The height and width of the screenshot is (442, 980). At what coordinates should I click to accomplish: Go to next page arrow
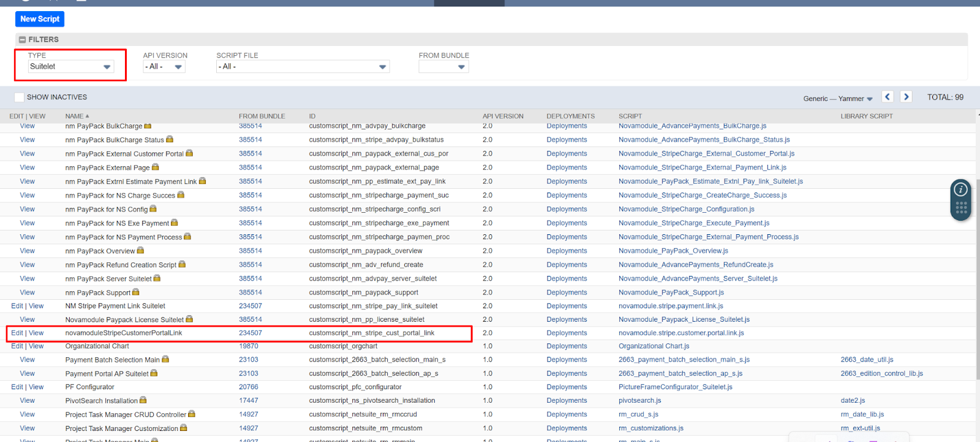[x=906, y=97]
